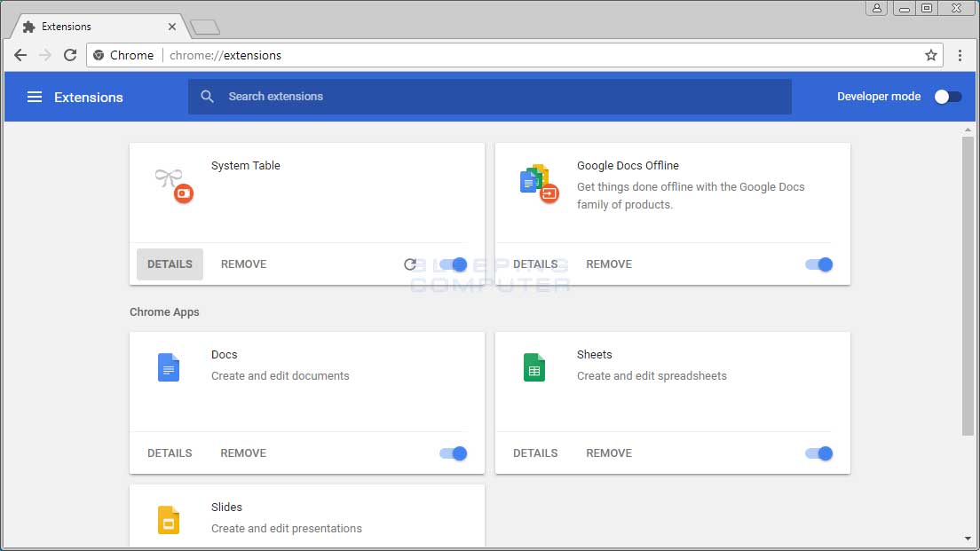Viewport: 980px width, 551px height.
Task: Select the Extensions browser tab
Action: coord(100,27)
